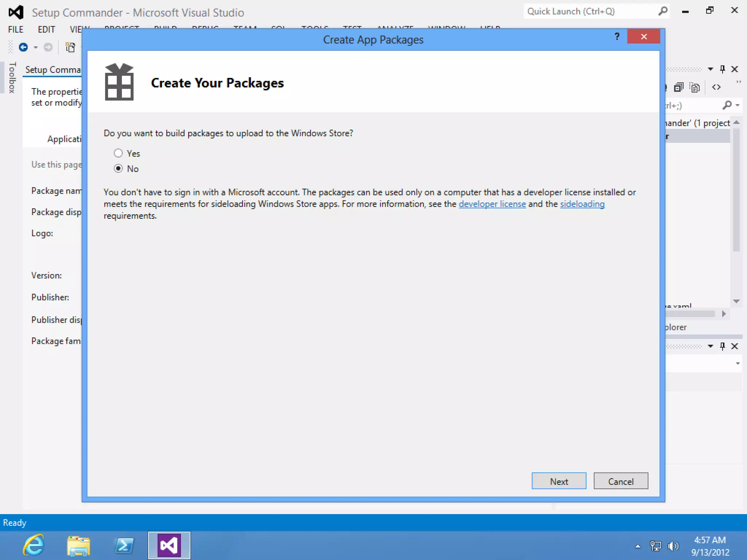Open the FILE menu

[16, 30]
